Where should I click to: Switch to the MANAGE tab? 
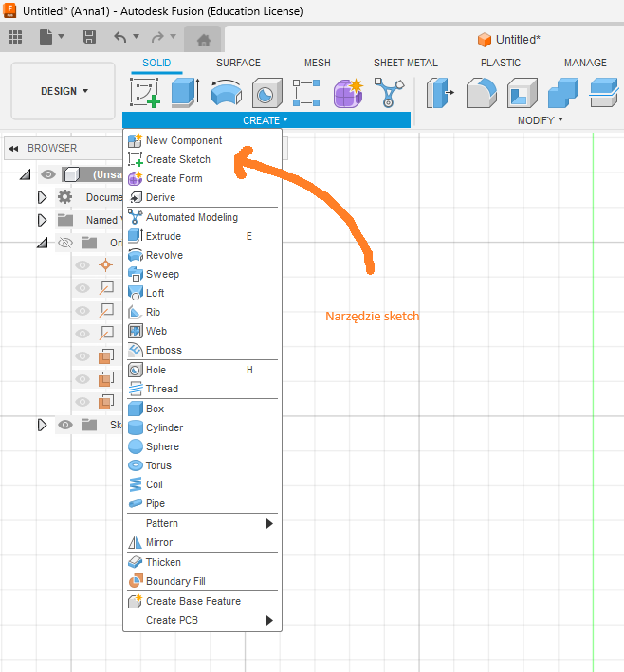(585, 63)
